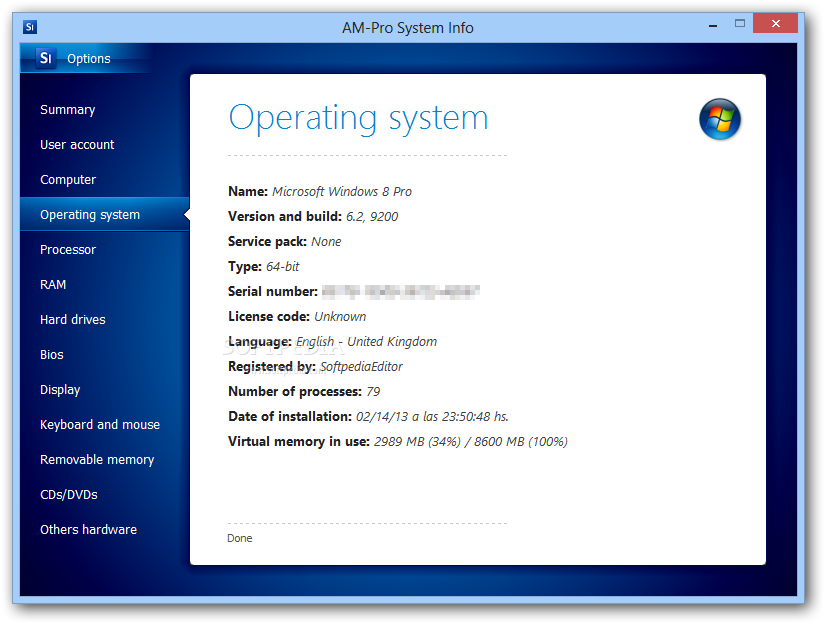Screen dimensions: 825x624
Task: Select the Operating system section
Action: click(x=104, y=214)
